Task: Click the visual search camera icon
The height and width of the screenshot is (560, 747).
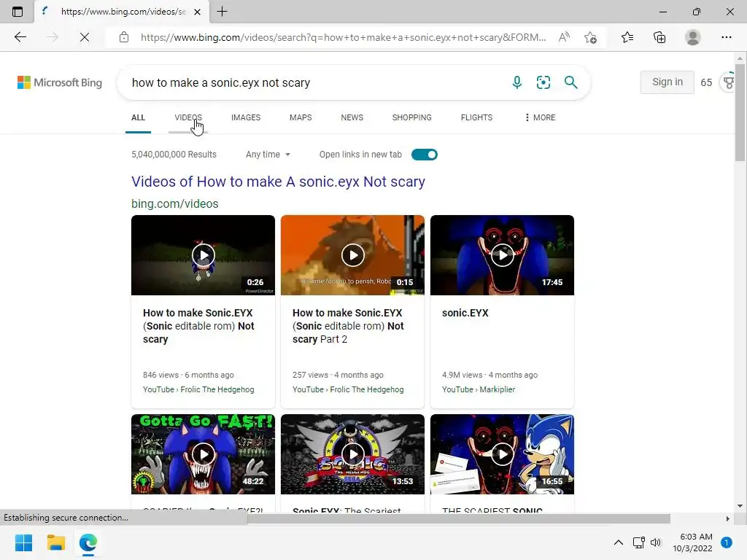Action: pos(543,82)
